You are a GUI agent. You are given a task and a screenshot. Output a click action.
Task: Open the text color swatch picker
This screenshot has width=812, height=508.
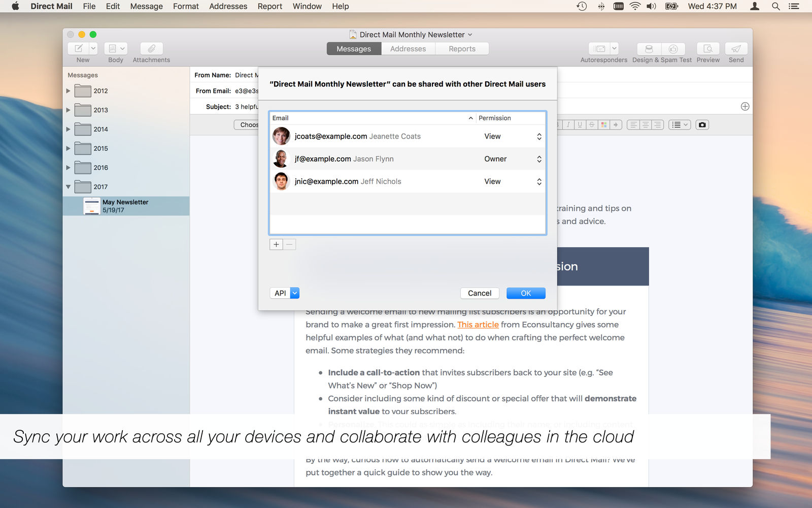tap(603, 124)
